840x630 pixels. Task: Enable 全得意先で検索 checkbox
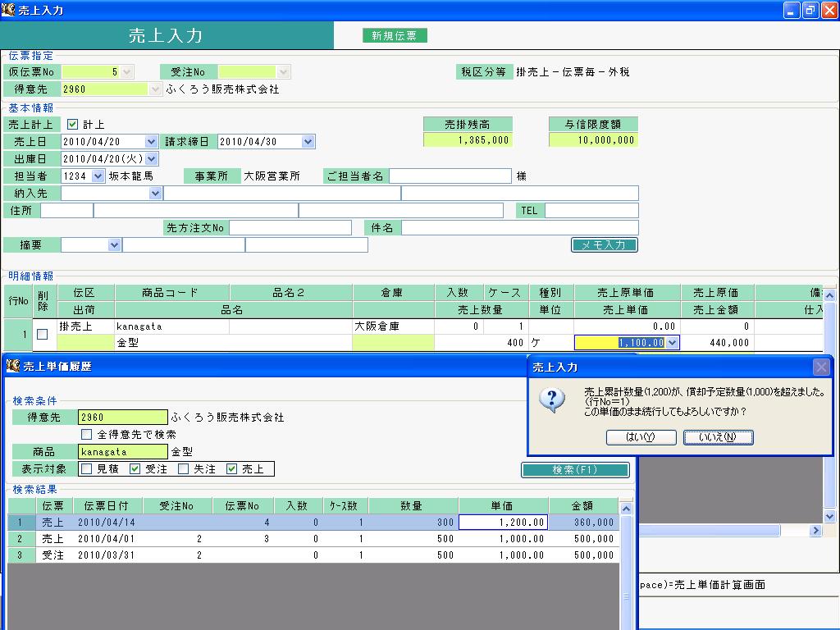coord(86,434)
